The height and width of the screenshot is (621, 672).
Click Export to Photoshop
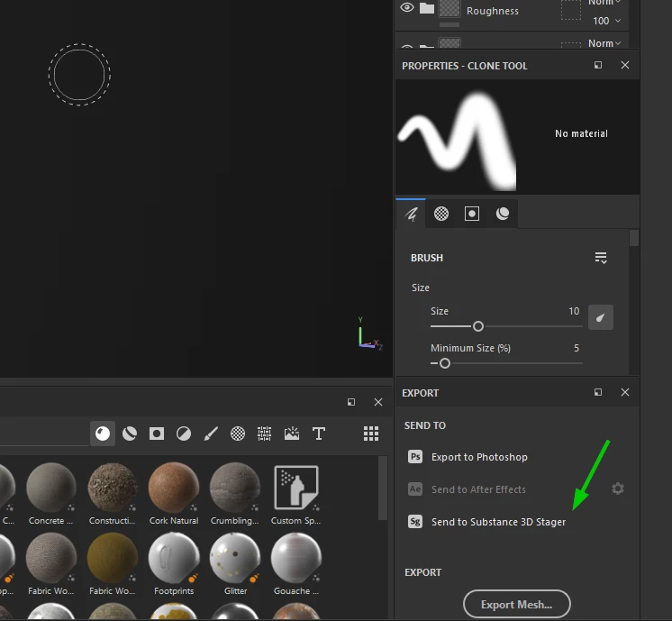(x=479, y=457)
